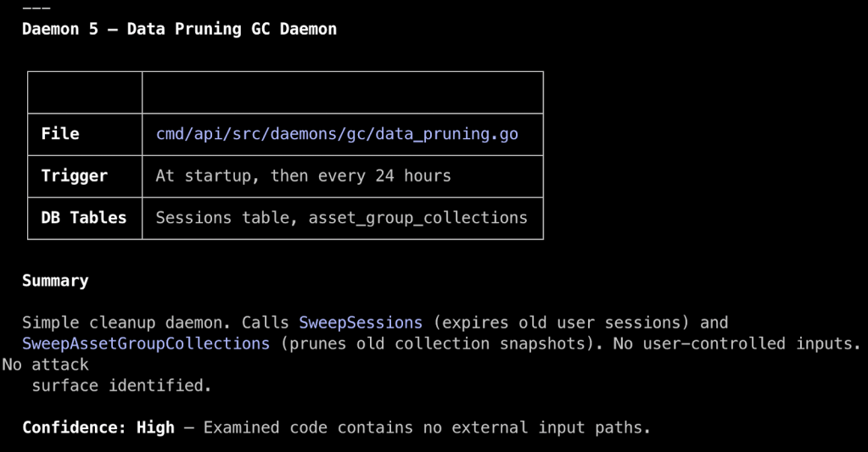
Task: Click the SweepSessions function name
Action: coord(361,323)
